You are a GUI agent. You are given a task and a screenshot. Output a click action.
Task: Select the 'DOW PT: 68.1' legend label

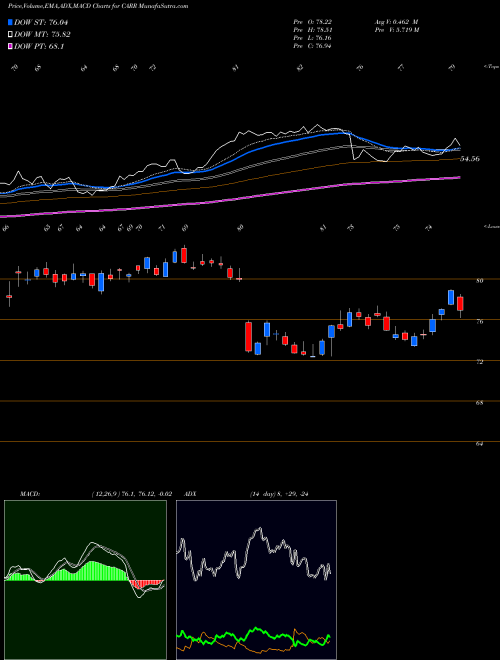(x=39, y=46)
